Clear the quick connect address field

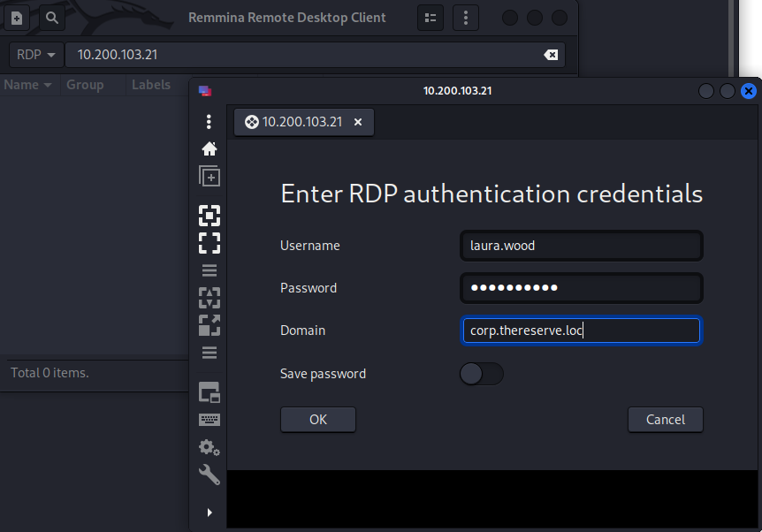(x=551, y=55)
